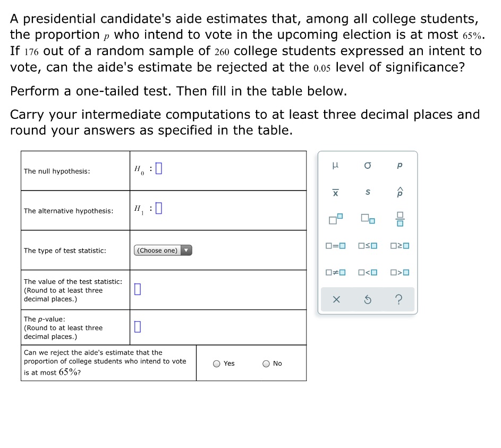Open help via the question mark button
The image size is (501, 448).
(399, 299)
